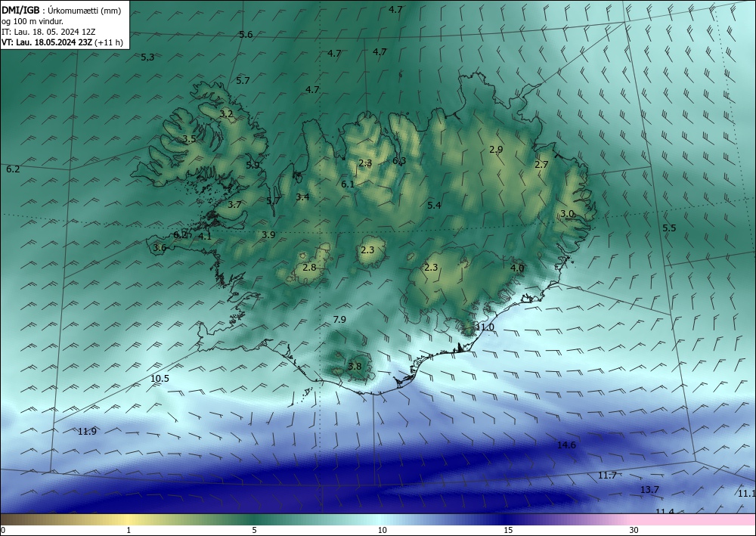The height and width of the screenshot is (536, 756).
Task: Click the 7.9 value on the map
Action: click(339, 319)
